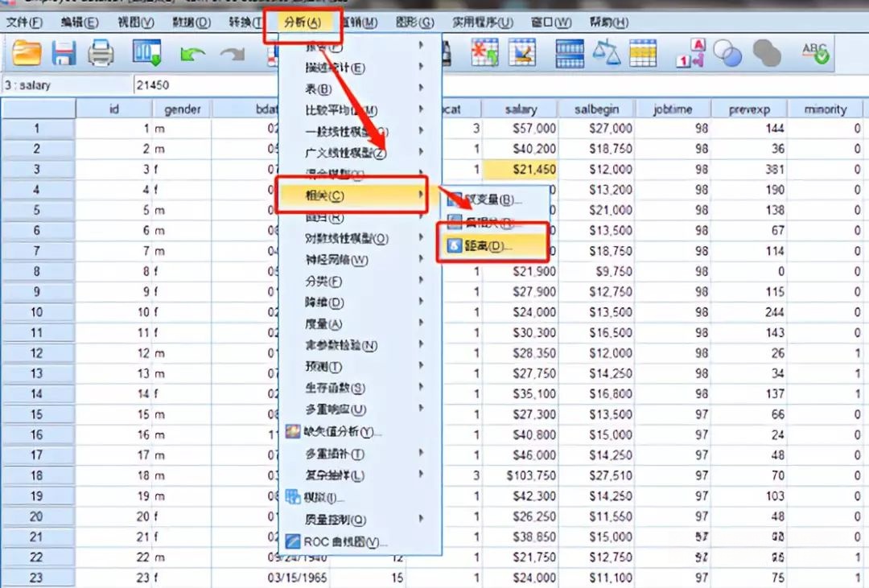Select the salary column header
869x588 pixels.
tap(521, 109)
